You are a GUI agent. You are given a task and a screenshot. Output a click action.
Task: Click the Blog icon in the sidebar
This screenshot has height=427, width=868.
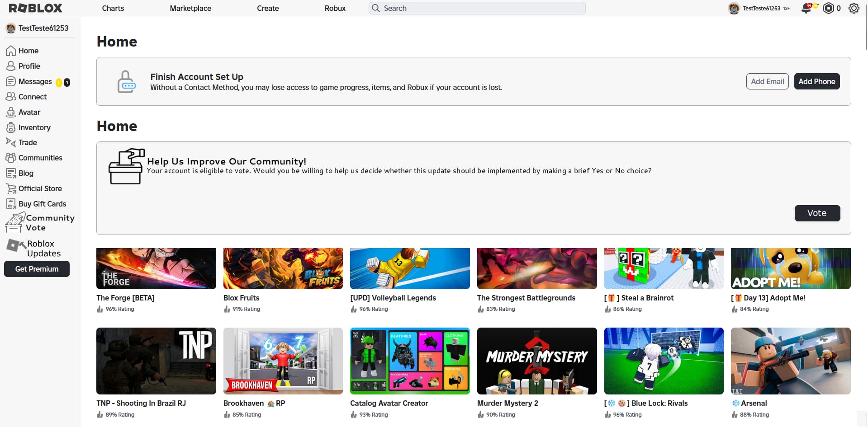click(x=11, y=173)
